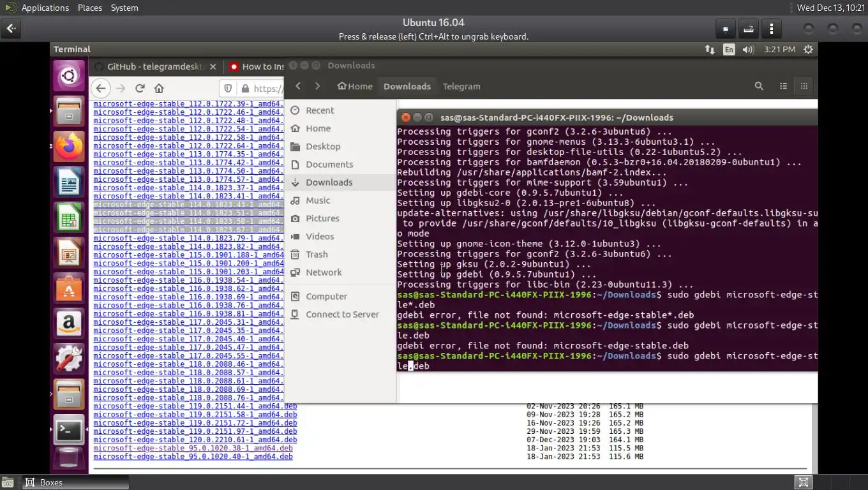Close the GitHub telegramdesktop tab
868x490 pixels.
(213, 66)
